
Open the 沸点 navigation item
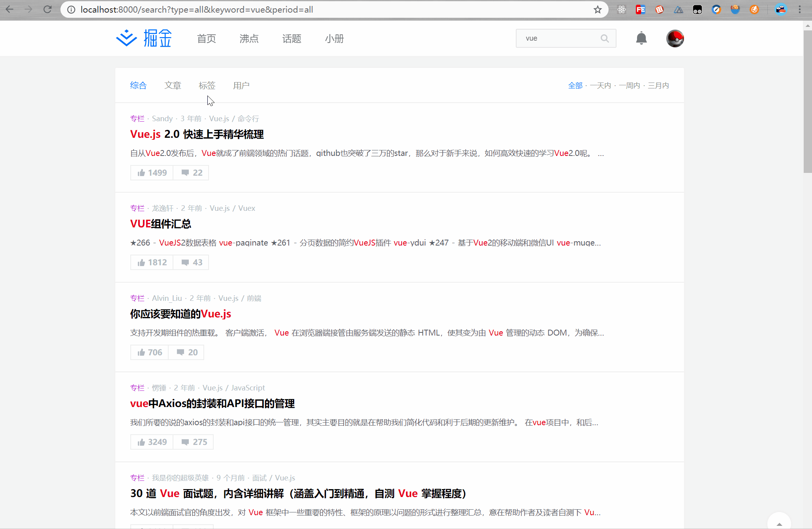[x=249, y=39]
